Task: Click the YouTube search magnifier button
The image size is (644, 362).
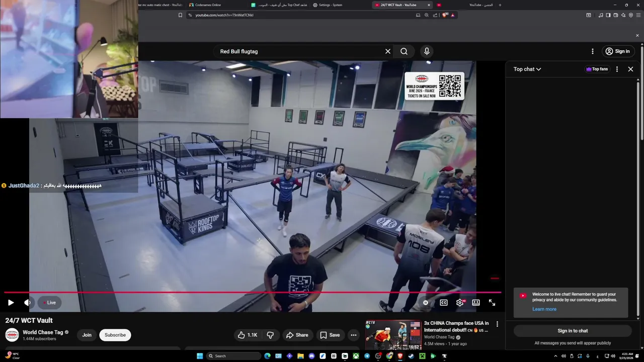Action: click(404, 51)
